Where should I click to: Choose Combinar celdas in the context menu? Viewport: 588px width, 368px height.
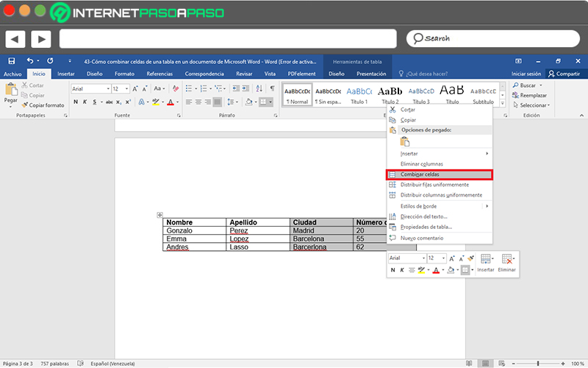click(439, 174)
